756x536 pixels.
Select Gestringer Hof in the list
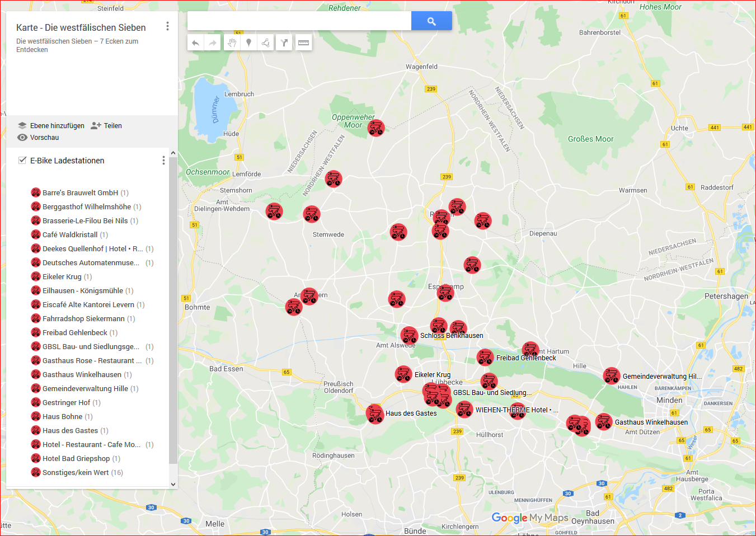[66, 403]
